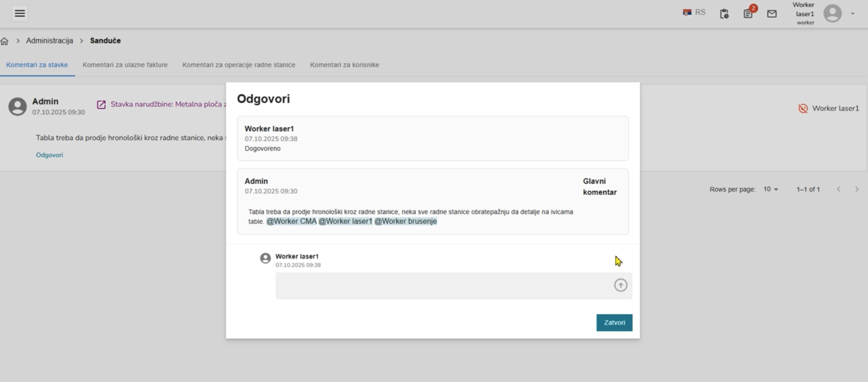Open the rows per page dropdown

coord(771,189)
